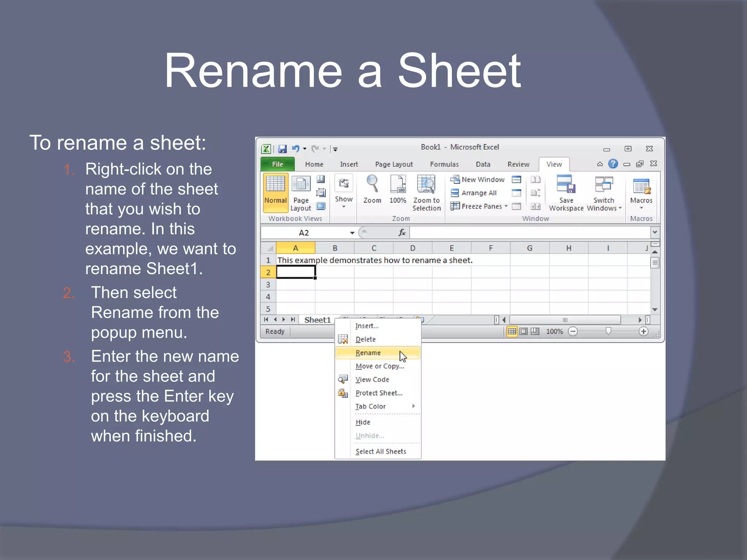Choose Select All Sheets from context menu
Viewport: 747px width, 560px height.
378,451
